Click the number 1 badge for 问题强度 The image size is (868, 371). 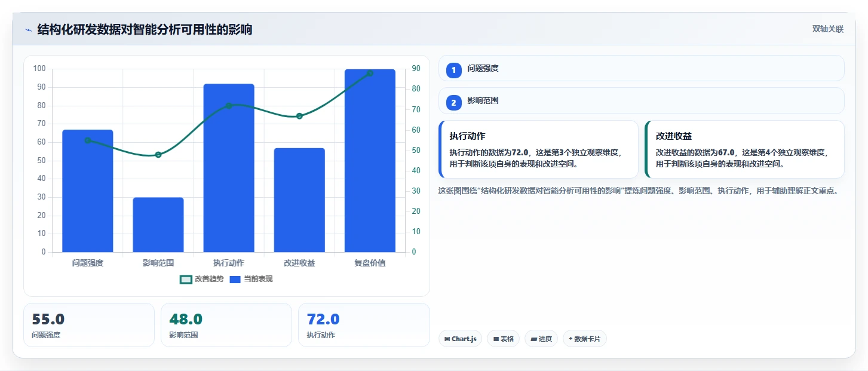453,69
